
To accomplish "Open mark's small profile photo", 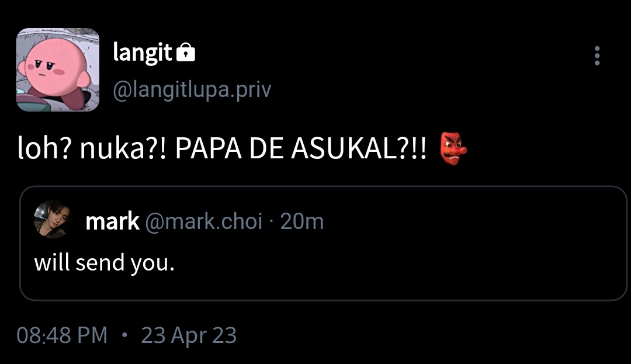I will [x=53, y=219].
